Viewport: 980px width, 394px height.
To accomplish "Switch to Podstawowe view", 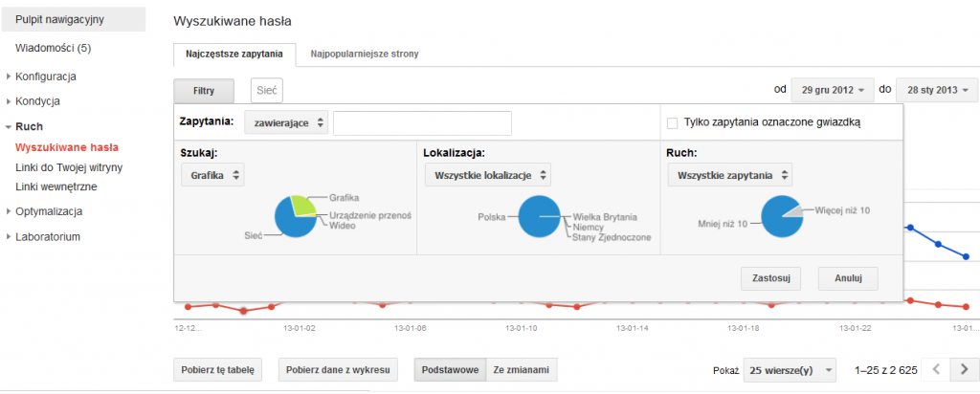I will (x=449, y=370).
